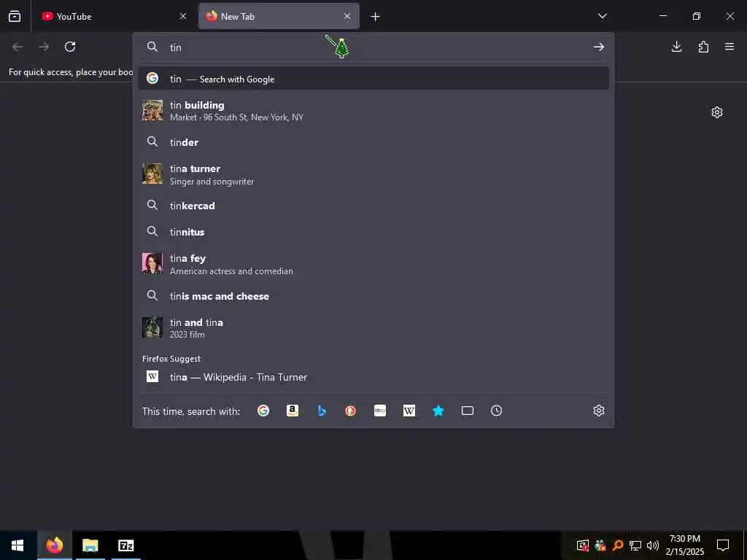Reload the current page
The width and height of the screenshot is (747, 560).
pos(70,47)
